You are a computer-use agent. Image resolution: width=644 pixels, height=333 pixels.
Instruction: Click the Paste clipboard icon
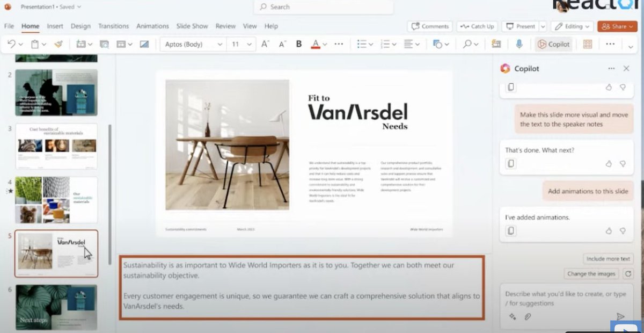[x=34, y=44]
